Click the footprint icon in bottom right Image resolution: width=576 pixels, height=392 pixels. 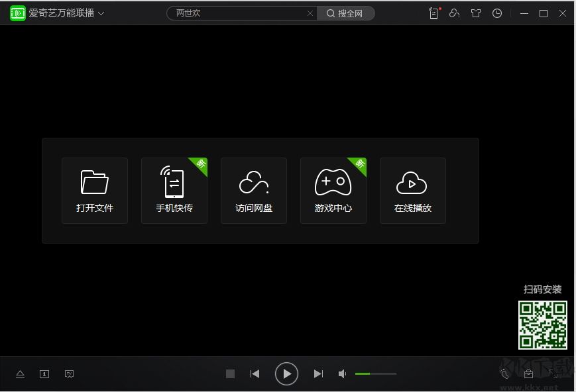tap(504, 373)
